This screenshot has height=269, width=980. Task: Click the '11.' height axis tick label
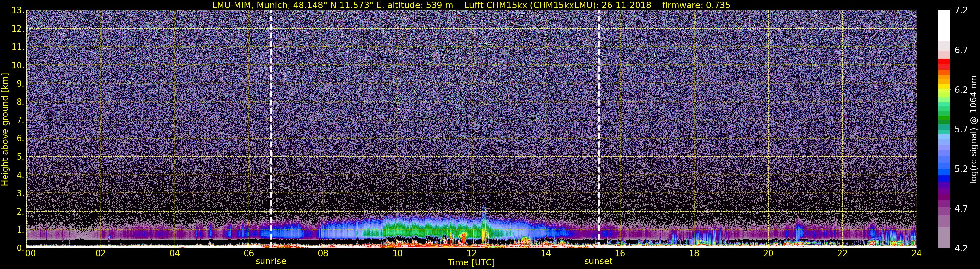tap(18, 47)
